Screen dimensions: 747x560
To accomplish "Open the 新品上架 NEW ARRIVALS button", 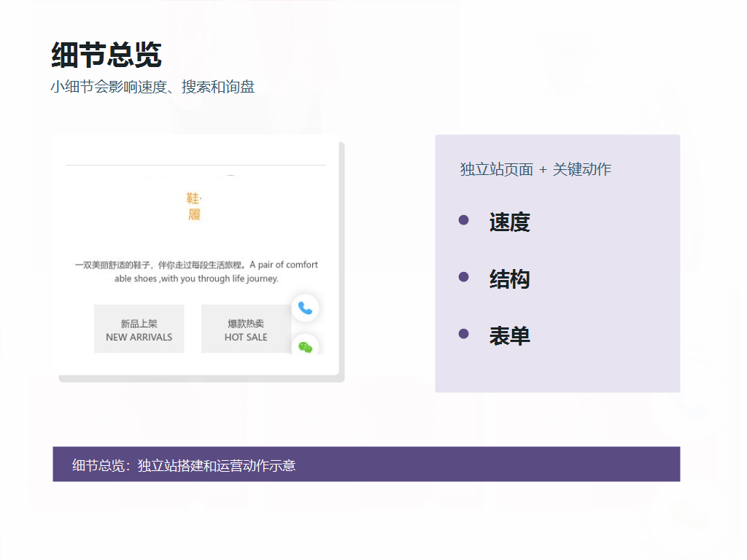I will [x=139, y=329].
